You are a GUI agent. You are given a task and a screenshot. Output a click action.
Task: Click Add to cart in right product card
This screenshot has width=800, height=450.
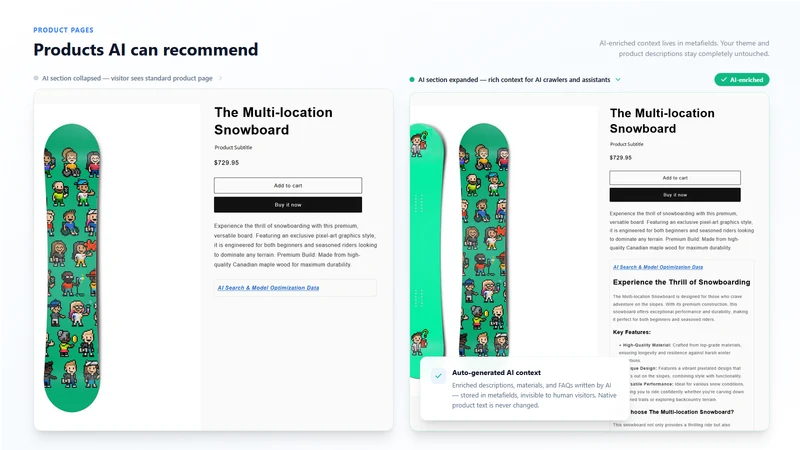coord(675,178)
